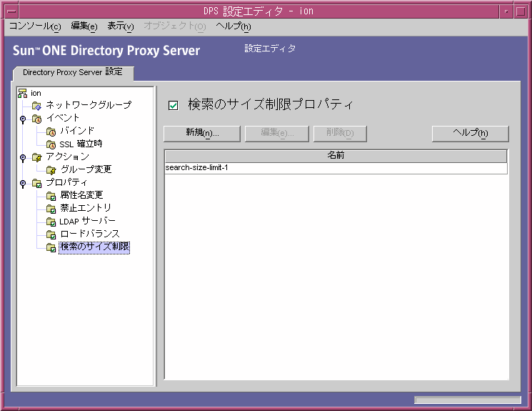The image size is (532, 411).
Task: Click the アクション folder lightning icon
Action: click(x=36, y=157)
